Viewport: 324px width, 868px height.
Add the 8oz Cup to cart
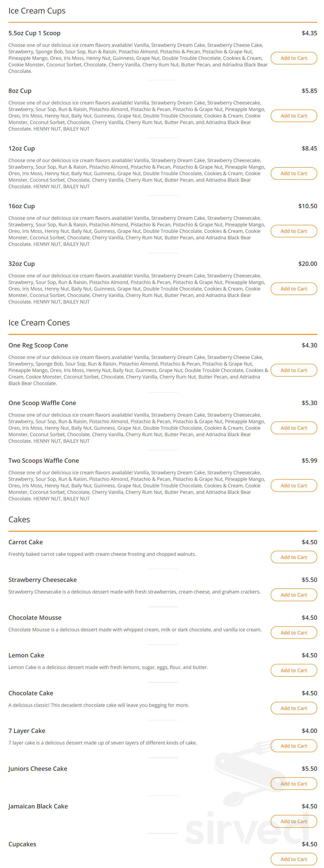tap(293, 116)
